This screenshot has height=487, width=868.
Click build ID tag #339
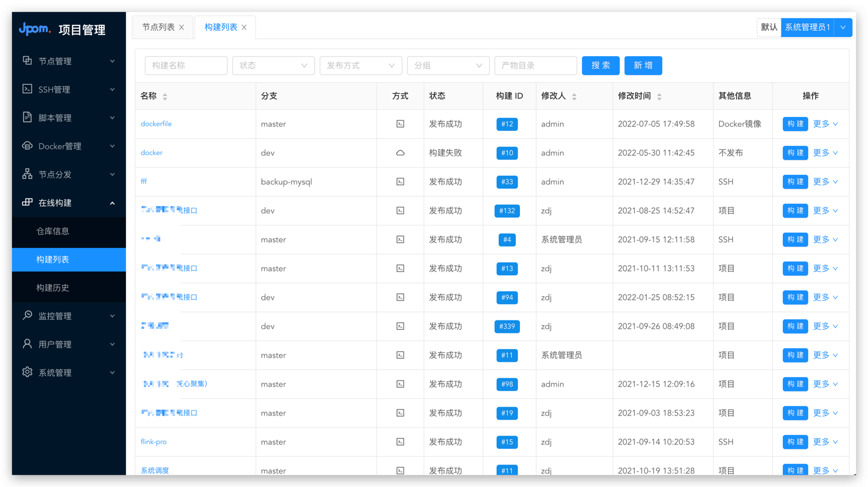[x=507, y=326]
